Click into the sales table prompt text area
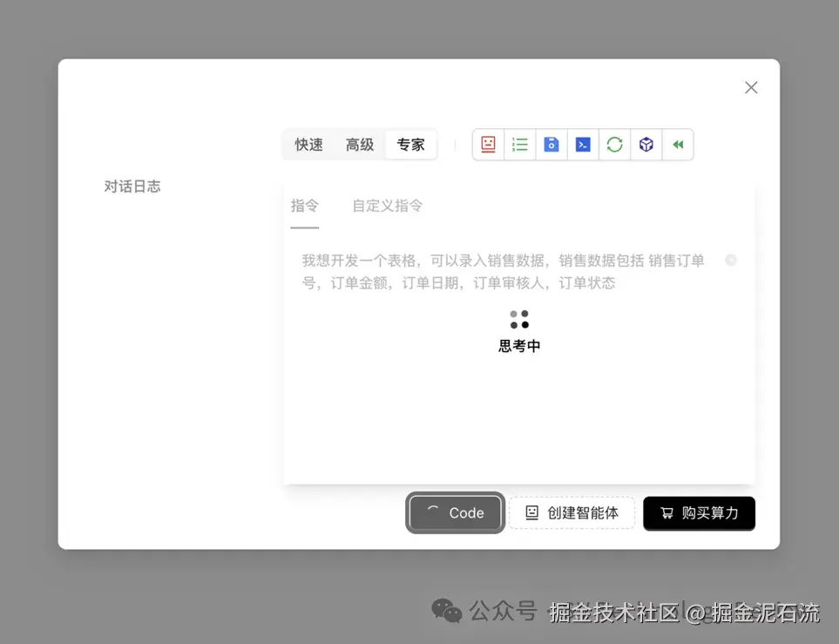The width and height of the screenshot is (839, 644). coord(503,271)
